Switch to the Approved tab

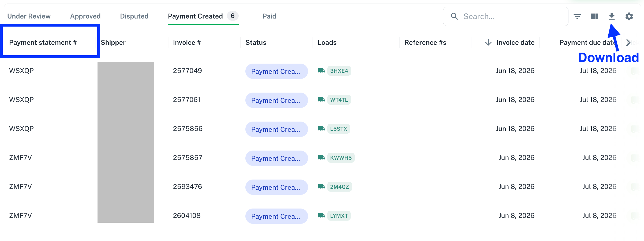tap(85, 16)
